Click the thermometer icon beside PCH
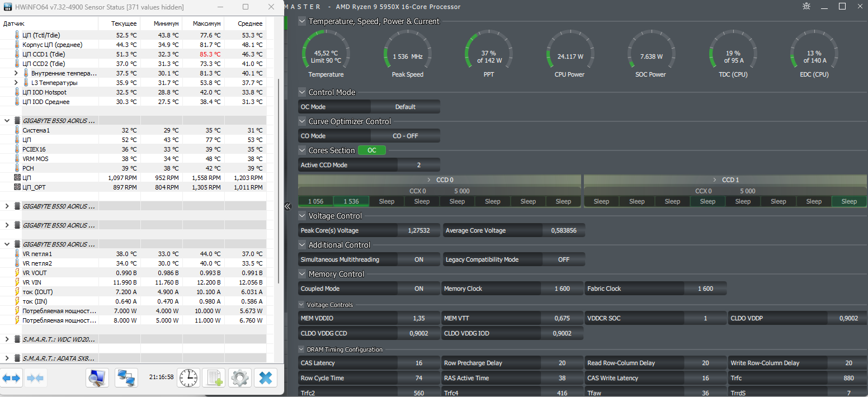Viewport: 868px width, 397px height. pyautogui.click(x=17, y=168)
